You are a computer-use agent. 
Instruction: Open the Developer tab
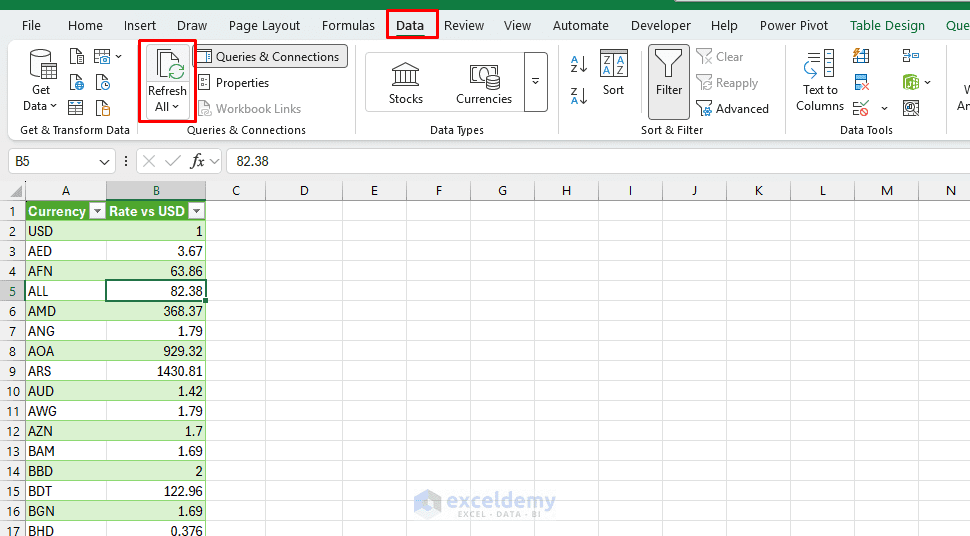(661, 25)
